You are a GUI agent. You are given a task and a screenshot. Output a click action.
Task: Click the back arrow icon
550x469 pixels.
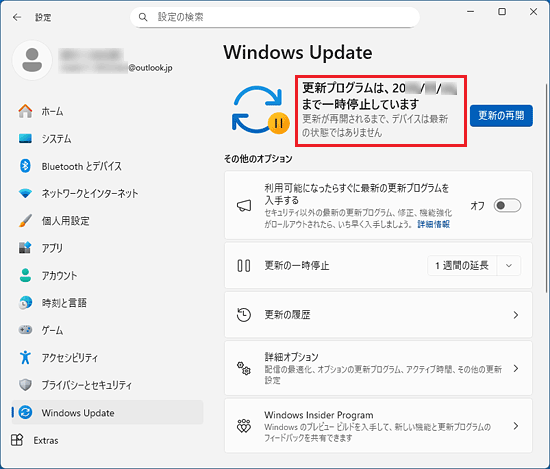(17, 17)
